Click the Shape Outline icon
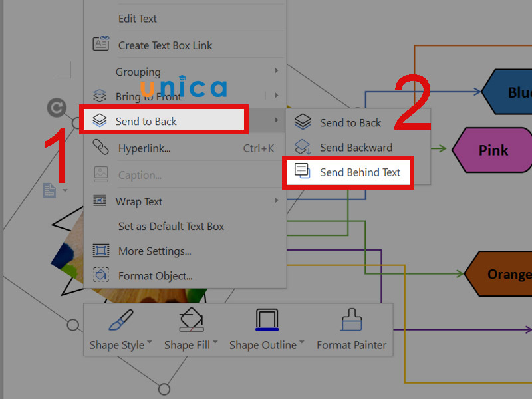The image size is (532, 399). click(267, 320)
